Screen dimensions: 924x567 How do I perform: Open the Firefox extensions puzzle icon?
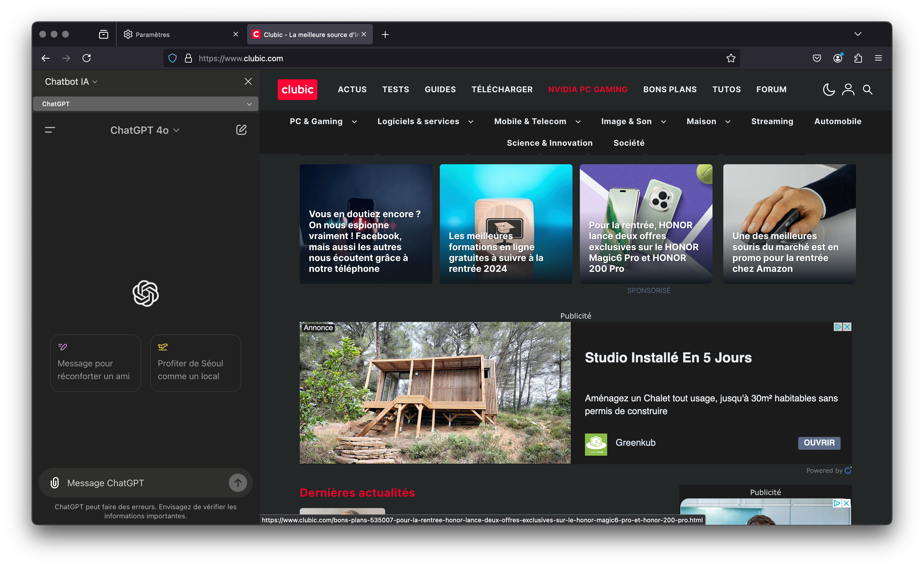858,58
